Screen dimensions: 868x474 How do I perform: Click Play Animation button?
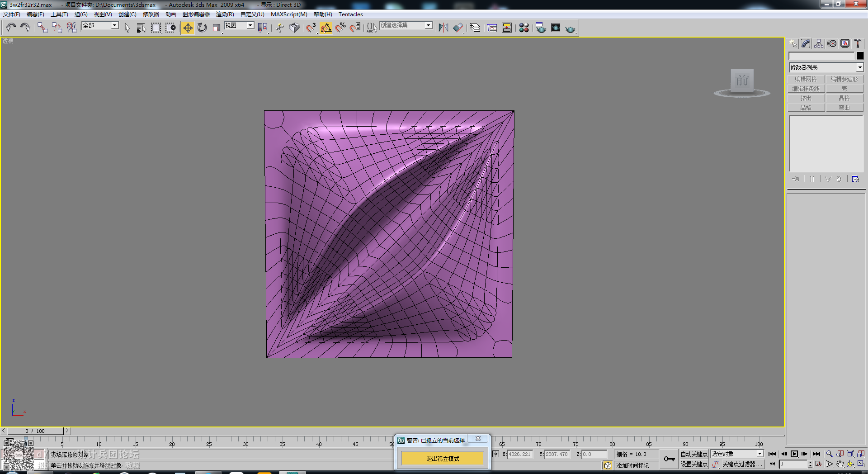(794, 454)
